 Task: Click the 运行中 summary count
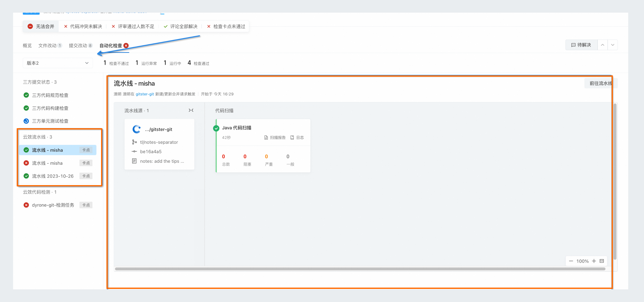172,63
